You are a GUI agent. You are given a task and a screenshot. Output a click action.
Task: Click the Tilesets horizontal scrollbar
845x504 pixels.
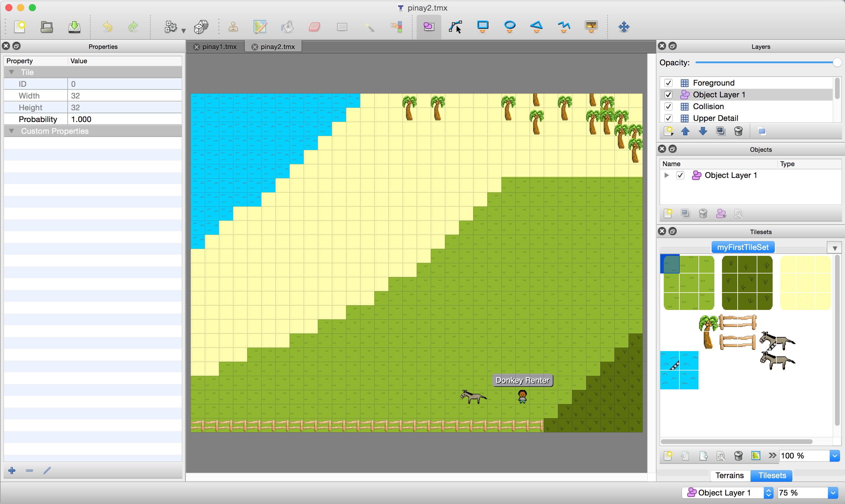pos(736,441)
